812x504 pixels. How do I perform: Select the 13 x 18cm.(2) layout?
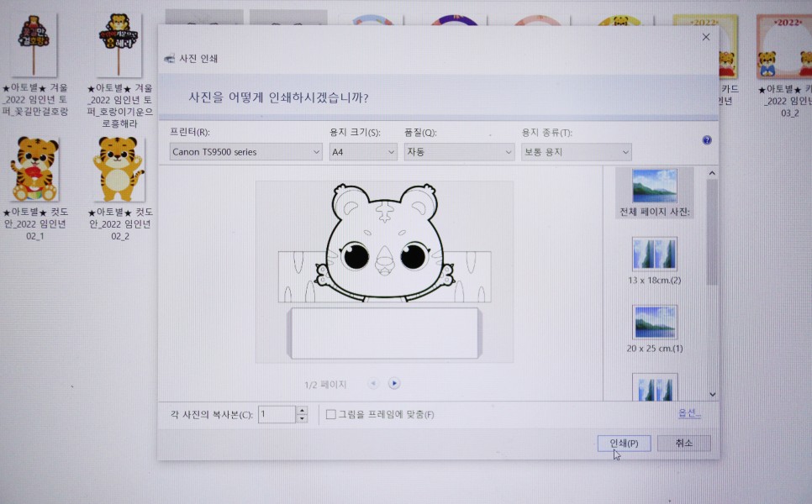coord(655,261)
